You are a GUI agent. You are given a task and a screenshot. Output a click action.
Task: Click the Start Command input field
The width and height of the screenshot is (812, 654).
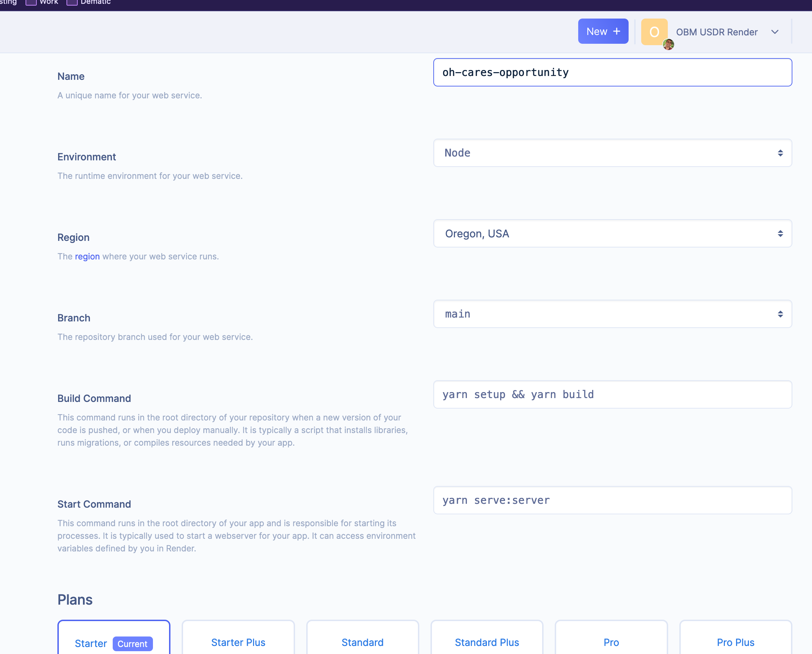[612, 500]
